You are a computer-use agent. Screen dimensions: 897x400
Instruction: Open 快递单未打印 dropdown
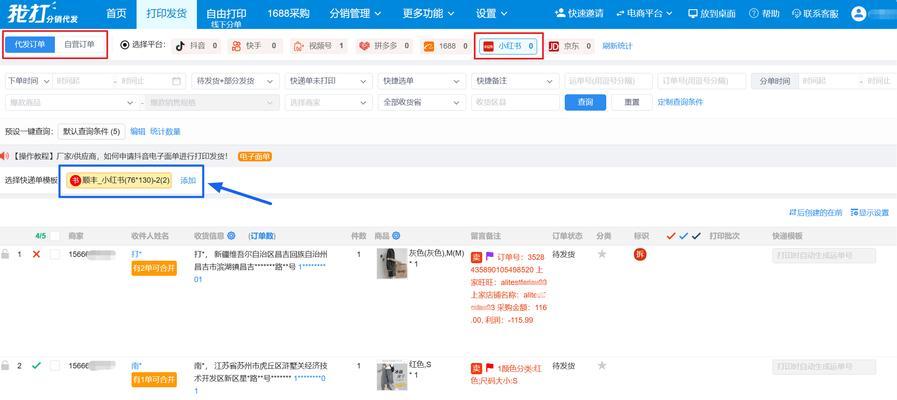pyautogui.click(x=328, y=81)
